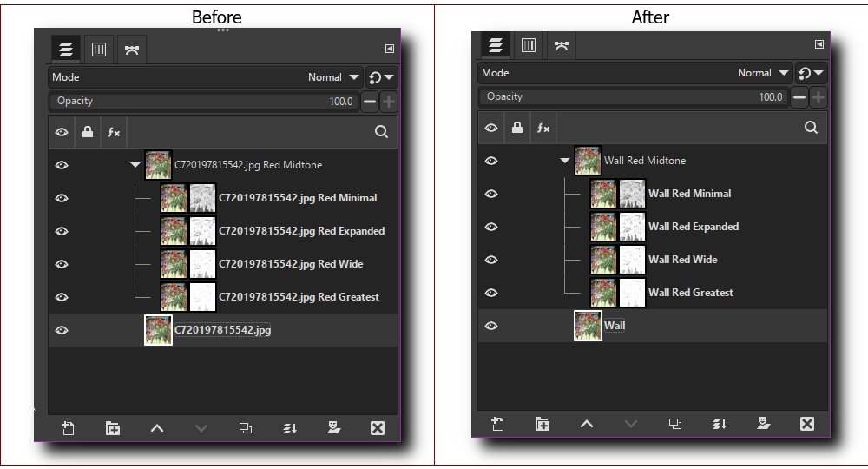Screen dimensions: 868x469
Task: Open Paths tab in Before panel
Action: [x=132, y=50]
